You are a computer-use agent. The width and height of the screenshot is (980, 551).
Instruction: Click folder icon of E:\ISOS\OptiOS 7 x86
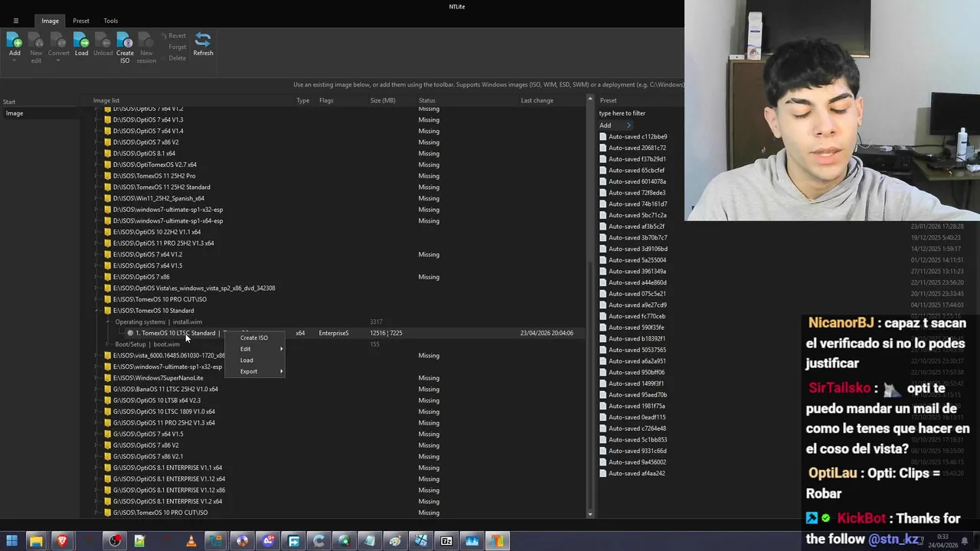107,277
